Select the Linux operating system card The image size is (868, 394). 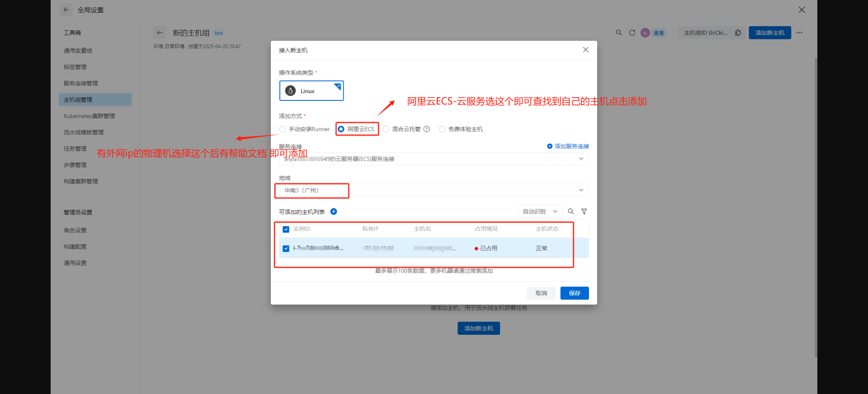(311, 90)
